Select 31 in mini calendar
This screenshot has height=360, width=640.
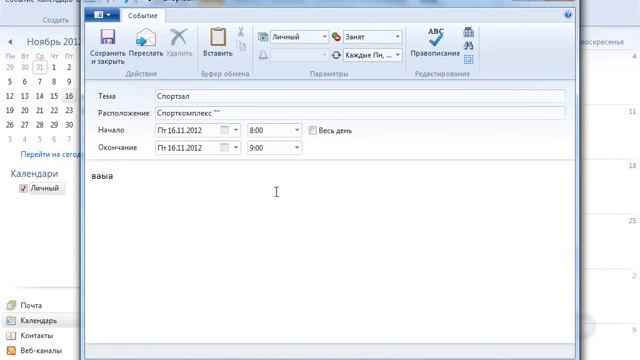[x=40, y=67]
